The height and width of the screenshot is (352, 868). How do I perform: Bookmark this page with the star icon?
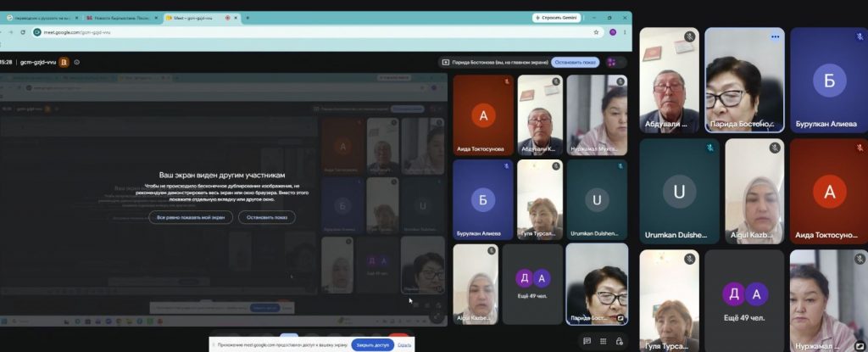tap(596, 32)
